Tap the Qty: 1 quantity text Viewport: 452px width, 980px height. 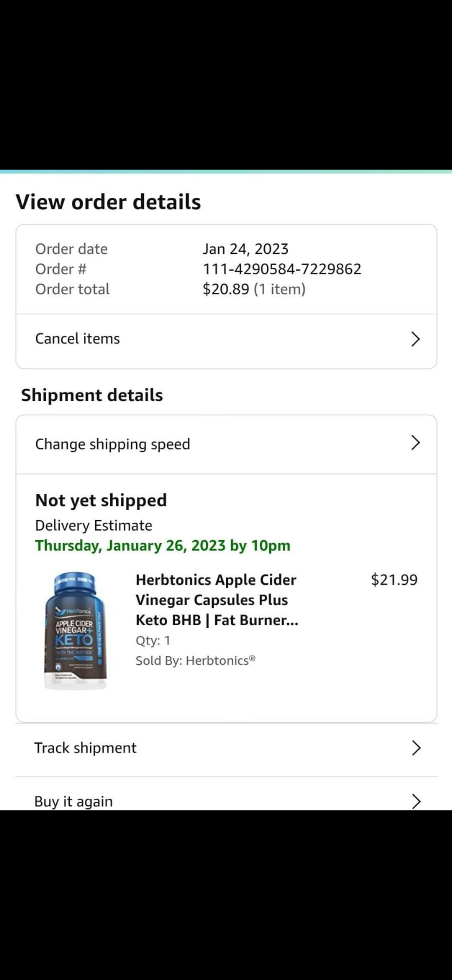[x=153, y=640]
